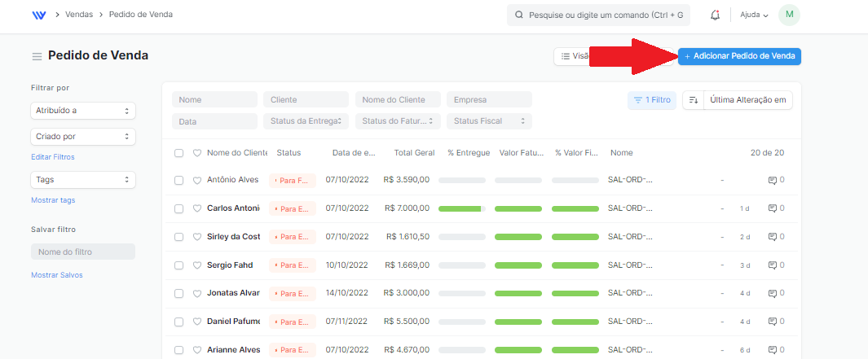The height and width of the screenshot is (359, 868).
Task: Click Adicionar Pedido de Venda button
Action: click(x=739, y=56)
